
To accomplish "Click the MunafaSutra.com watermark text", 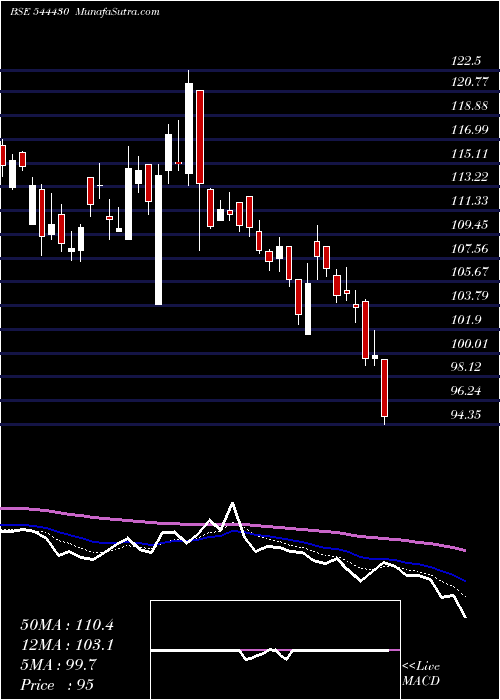I will [118, 12].
